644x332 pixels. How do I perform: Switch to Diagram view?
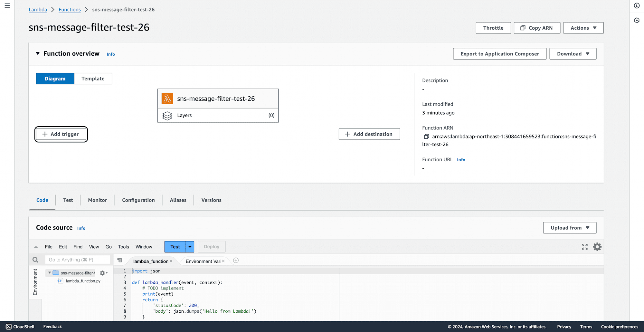pyautogui.click(x=55, y=79)
